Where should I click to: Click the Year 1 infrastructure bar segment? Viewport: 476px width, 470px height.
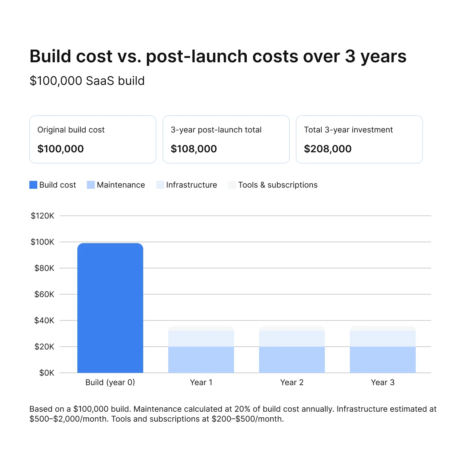pyautogui.click(x=201, y=339)
